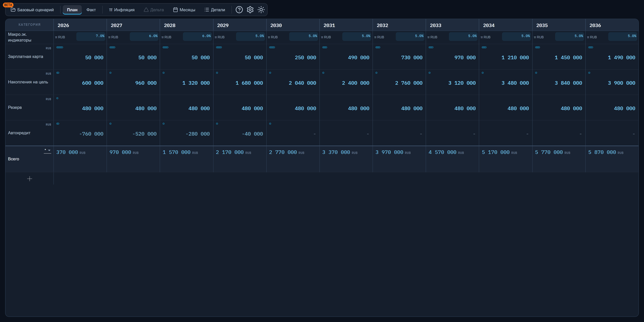Switch to the План tab
This screenshot has height=322, width=644.
[72, 10]
